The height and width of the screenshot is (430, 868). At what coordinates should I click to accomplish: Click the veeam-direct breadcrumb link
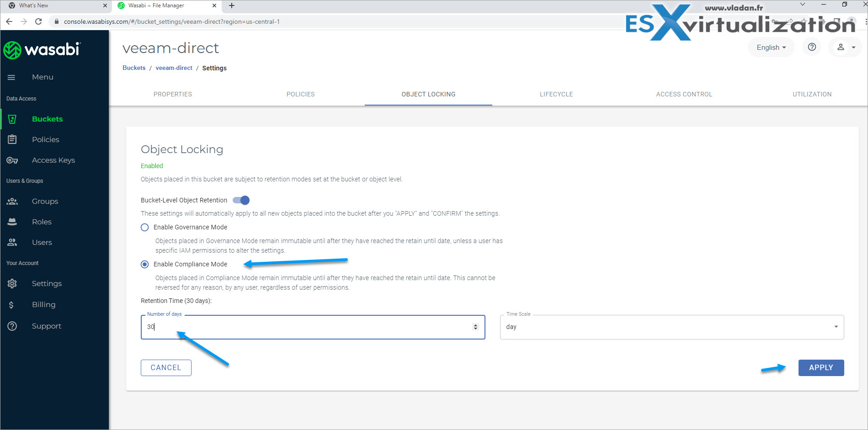tap(174, 68)
